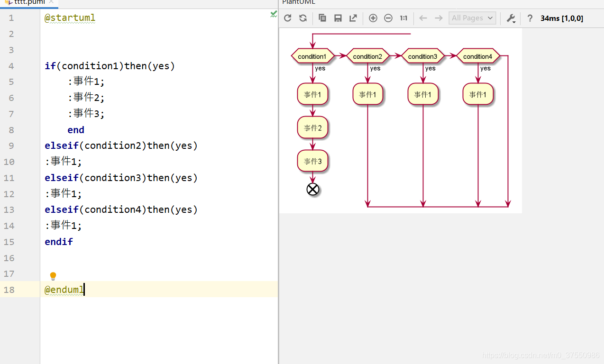604x364 pixels.
Task: Open the PlantUML help question mark
Action: coord(530,18)
